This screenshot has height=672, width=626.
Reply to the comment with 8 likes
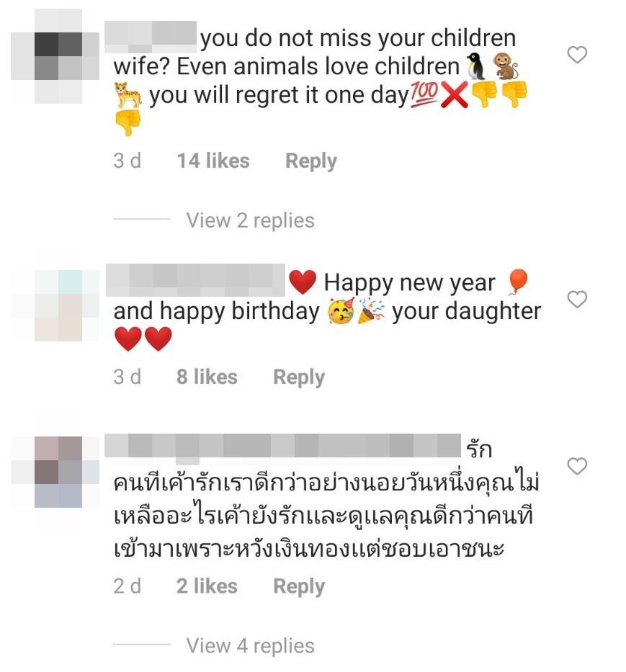[299, 377]
